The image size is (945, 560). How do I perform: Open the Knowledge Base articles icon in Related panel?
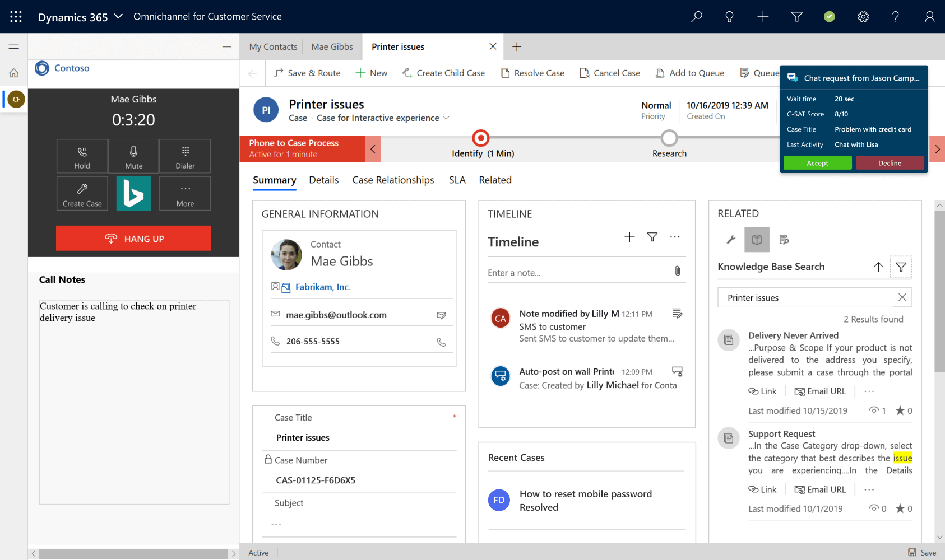(x=757, y=239)
